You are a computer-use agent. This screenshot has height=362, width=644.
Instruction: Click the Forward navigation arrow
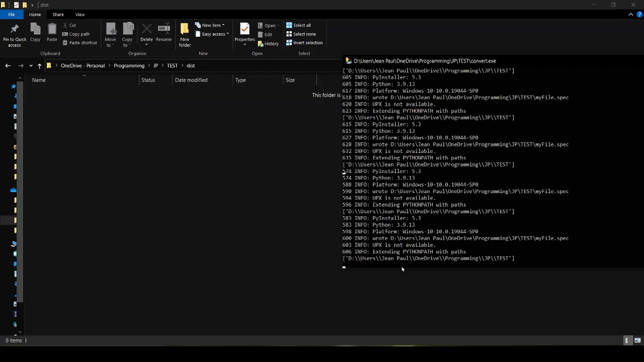click(x=21, y=66)
